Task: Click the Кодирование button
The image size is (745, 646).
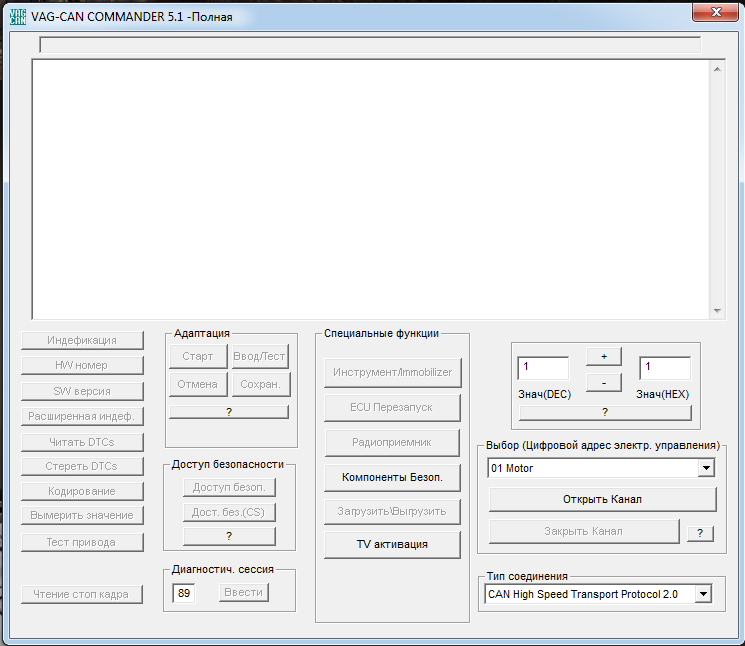Action: coord(82,492)
